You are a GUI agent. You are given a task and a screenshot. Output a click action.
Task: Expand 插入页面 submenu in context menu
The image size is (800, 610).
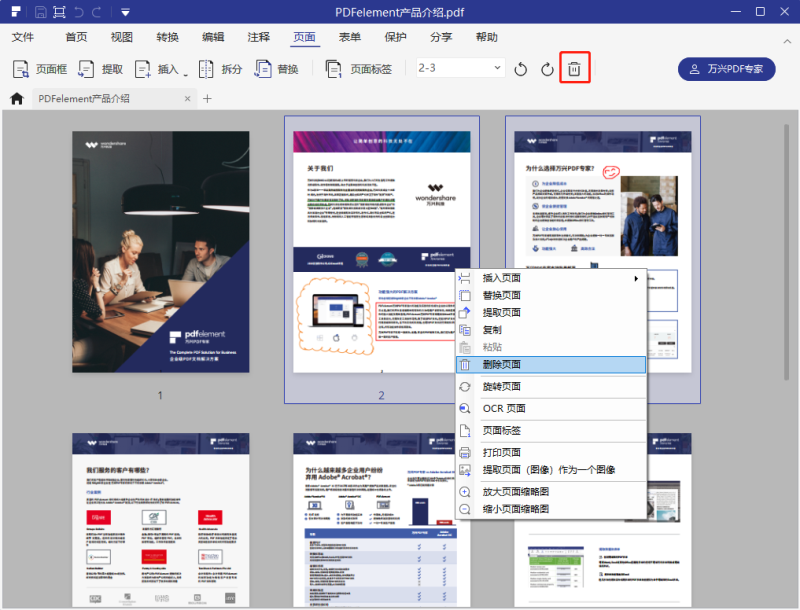(x=636, y=278)
